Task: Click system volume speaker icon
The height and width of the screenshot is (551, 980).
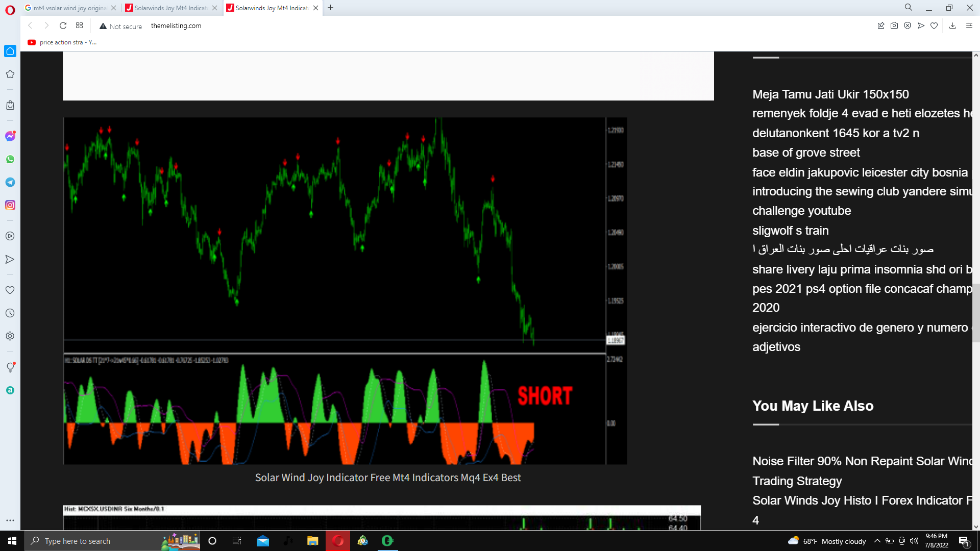Action: point(914,541)
